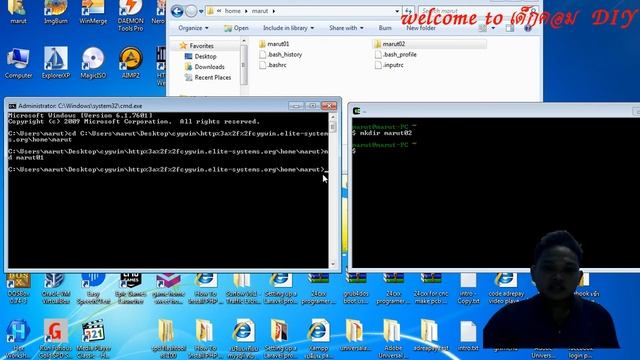Open the WinMerge desktop shortcut
The width and height of the screenshot is (640, 360).
(x=93, y=11)
